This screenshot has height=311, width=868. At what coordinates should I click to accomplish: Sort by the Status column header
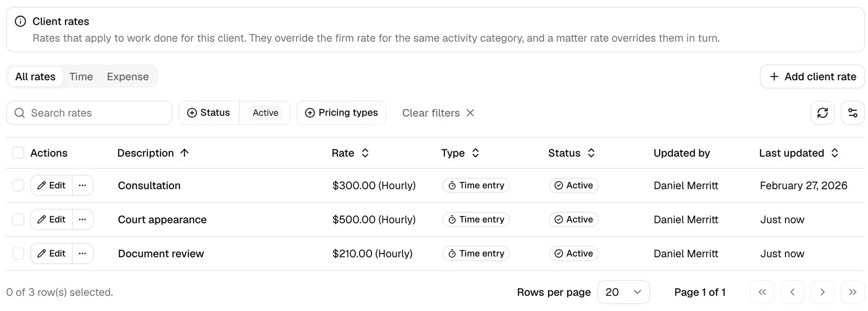(x=572, y=153)
